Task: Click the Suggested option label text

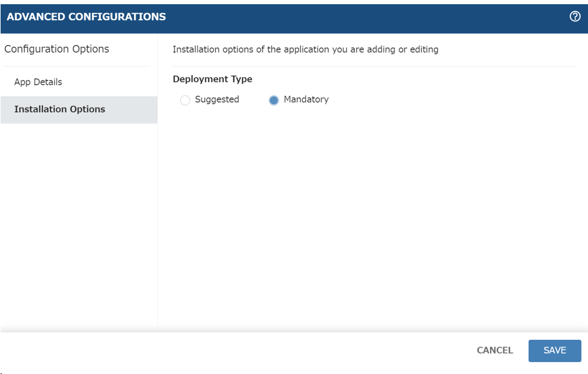Action: point(217,99)
